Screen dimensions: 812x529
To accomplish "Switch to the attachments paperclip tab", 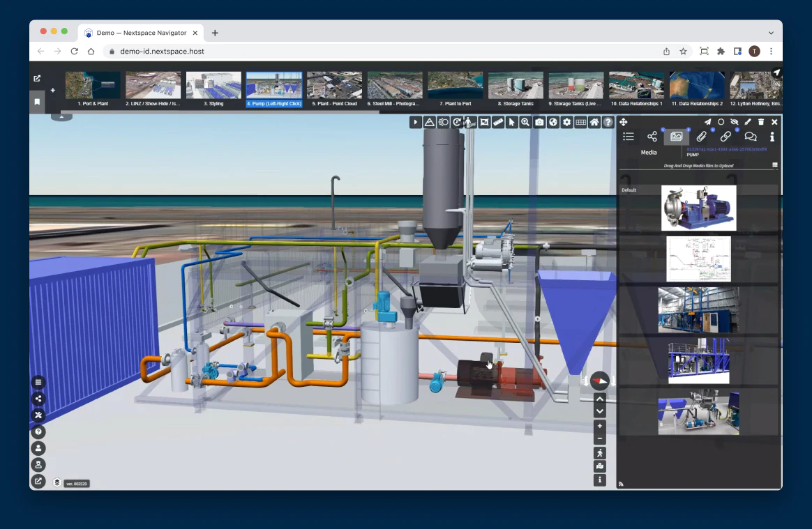I will 701,137.
